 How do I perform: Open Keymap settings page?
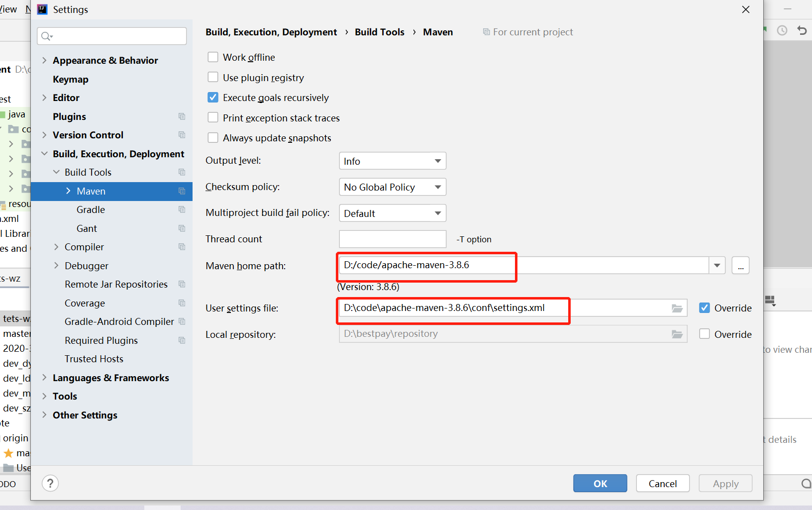tap(71, 79)
